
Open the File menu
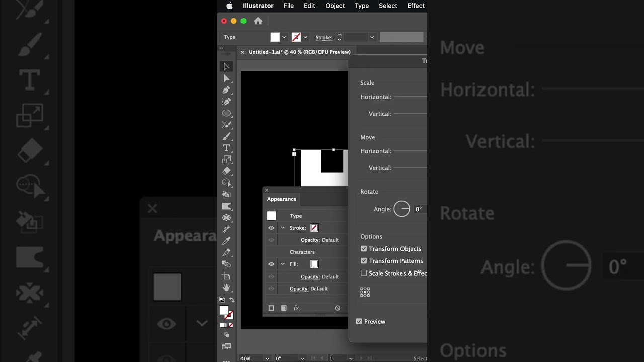(289, 6)
